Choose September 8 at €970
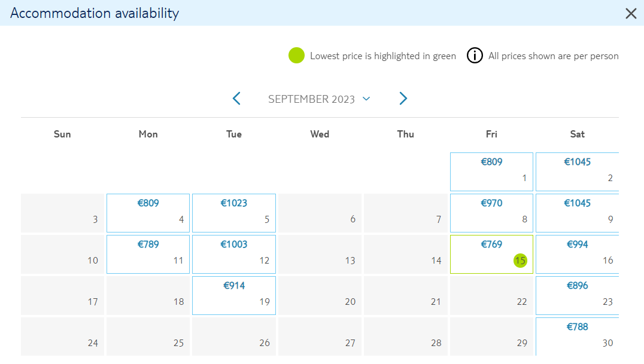Image resolution: width=644 pixels, height=364 pixels. point(491,213)
